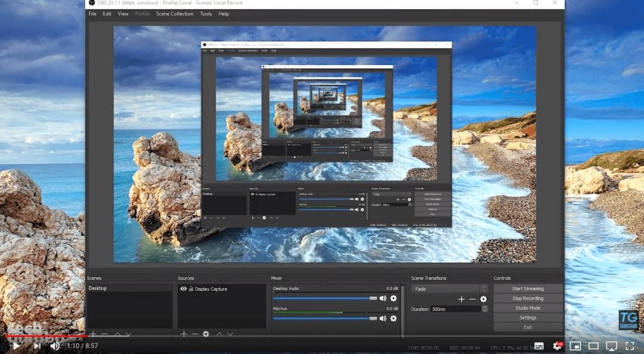
Task: Click the Start Streaming button
Action: [528, 288]
